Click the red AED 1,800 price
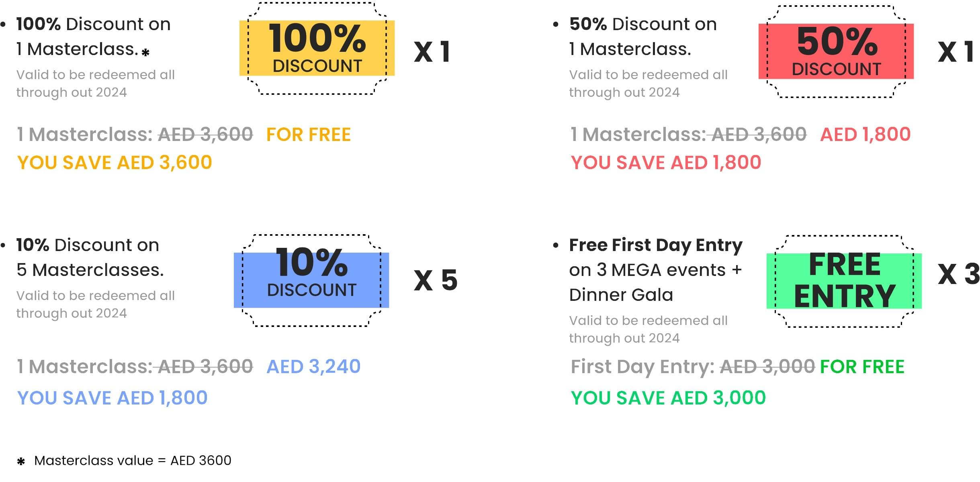Image resolution: width=980 pixels, height=482 pixels. [x=865, y=135]
